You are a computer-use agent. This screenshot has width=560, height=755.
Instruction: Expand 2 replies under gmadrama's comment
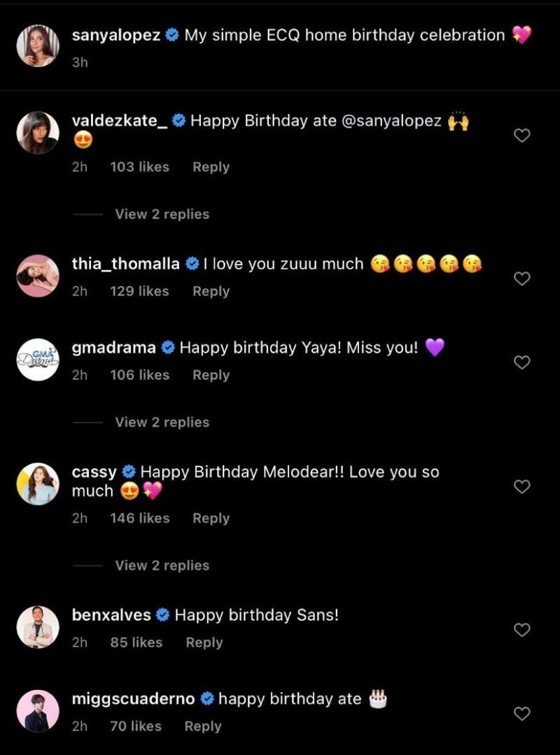click(x=162, y=422)
